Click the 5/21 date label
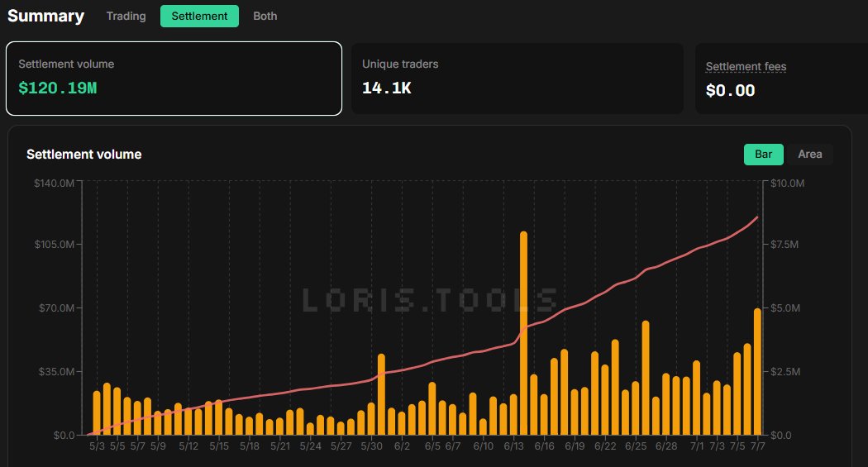The image size is (868, 467). (280, 446)
